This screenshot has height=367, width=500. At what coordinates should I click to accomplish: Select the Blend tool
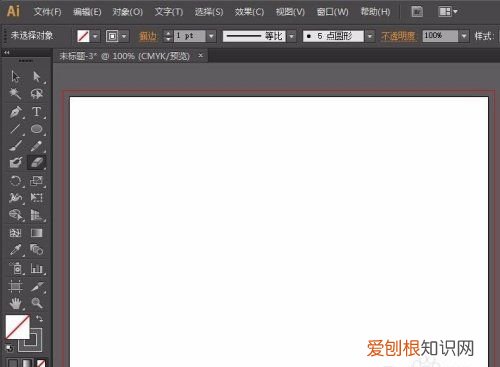tap(37, 250)
